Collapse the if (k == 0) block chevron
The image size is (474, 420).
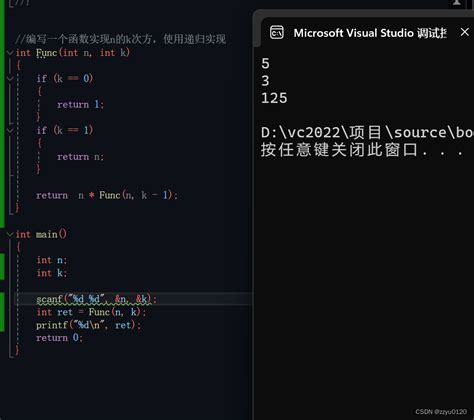10,79
